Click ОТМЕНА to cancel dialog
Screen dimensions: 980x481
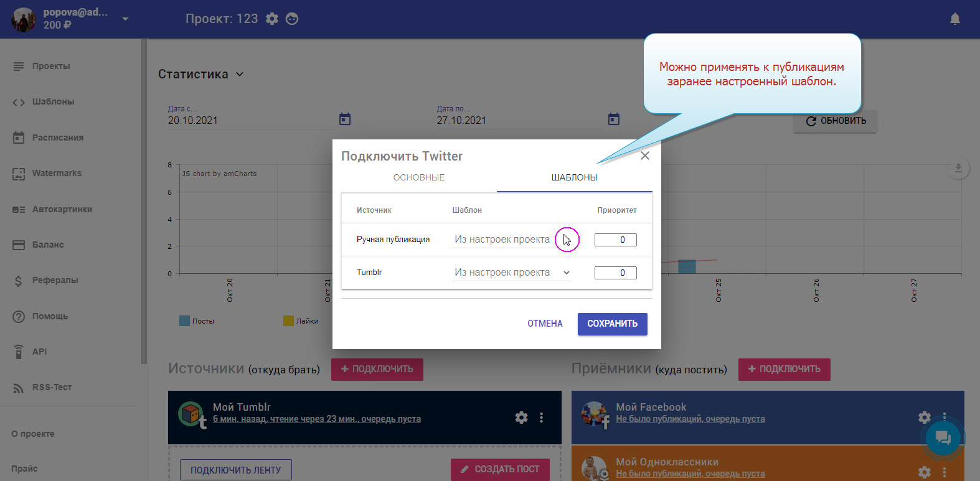coord(545,324)
